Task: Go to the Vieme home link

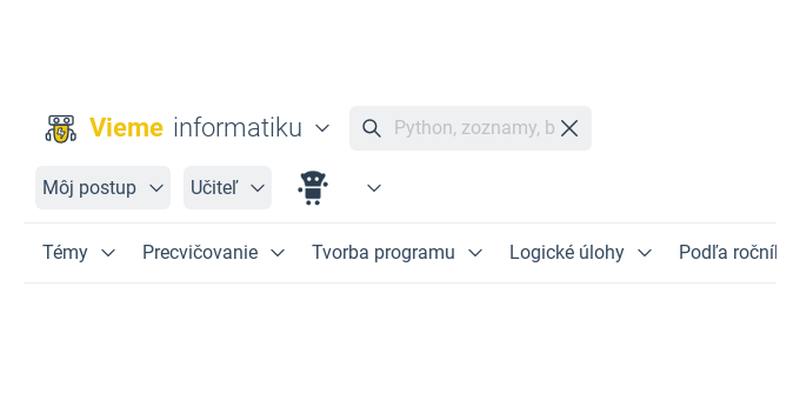Action: coord(126,128)
